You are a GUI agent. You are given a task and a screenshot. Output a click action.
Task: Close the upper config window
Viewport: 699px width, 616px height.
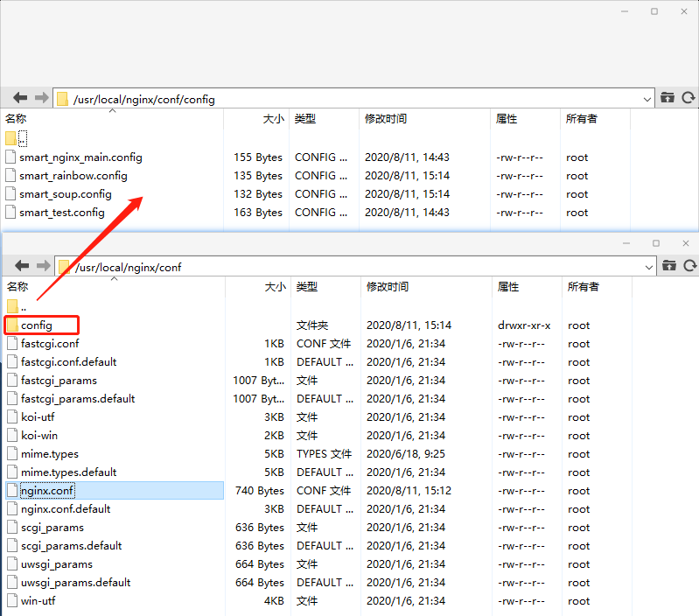coord(684,11)
